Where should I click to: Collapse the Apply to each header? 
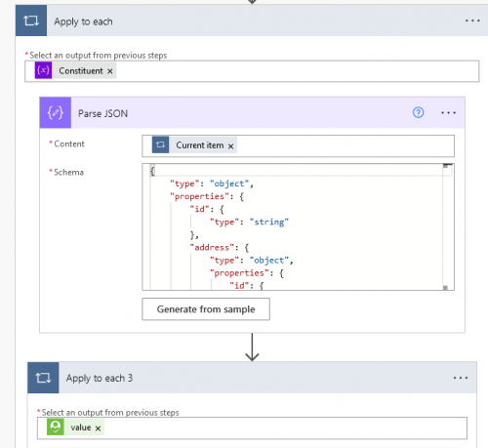click(254, 20)
